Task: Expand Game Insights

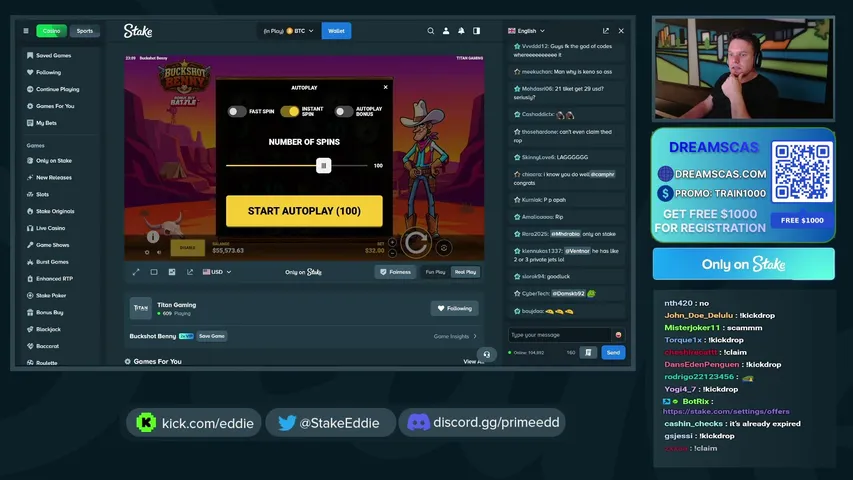Action: pos(455,336)
